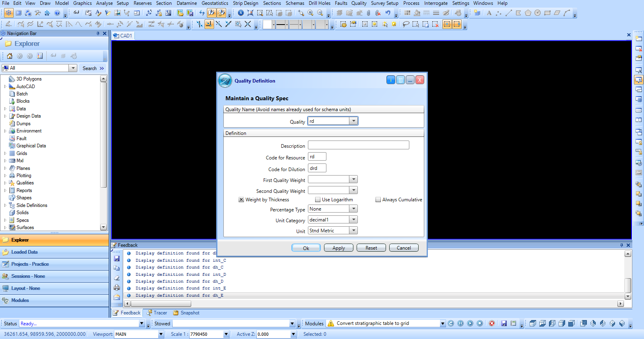Select the pentagon polygon drawing tool

(x=528, y=13)
